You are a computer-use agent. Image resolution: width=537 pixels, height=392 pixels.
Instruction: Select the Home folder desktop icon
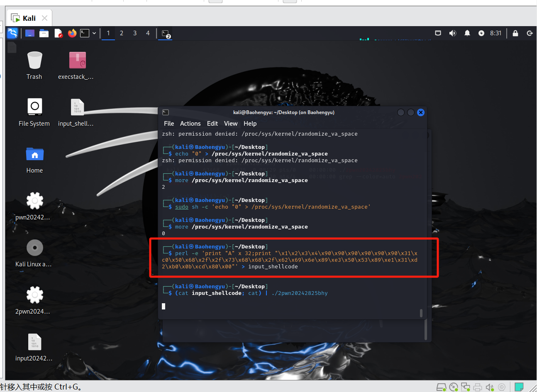[34, 159]
